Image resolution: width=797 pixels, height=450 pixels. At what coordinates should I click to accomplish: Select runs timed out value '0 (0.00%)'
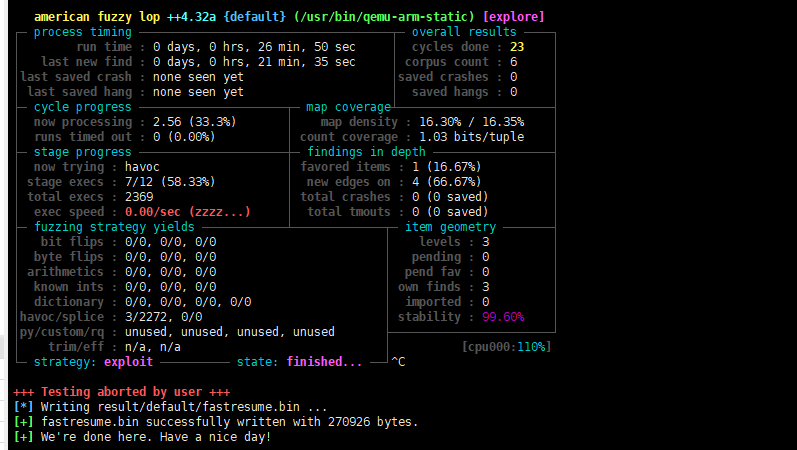pyautogui.click(x=184, y=137)
